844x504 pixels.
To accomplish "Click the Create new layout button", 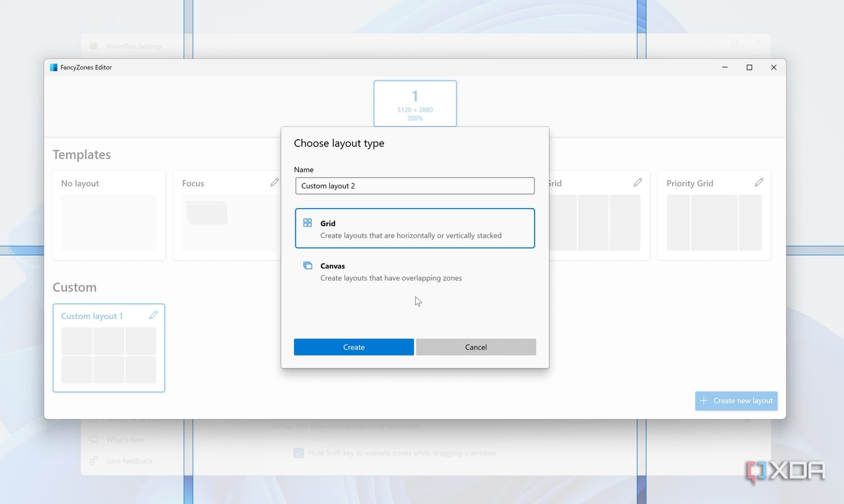I will [x=736, y=400].
